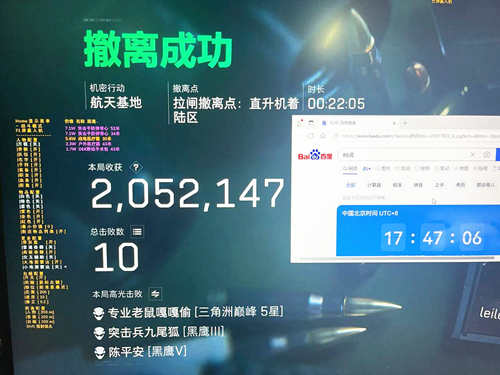The height and width of the screenshot is (375, 500).
Task: Clear the Baidu search box with X
Action: click(x=473, y=154)
